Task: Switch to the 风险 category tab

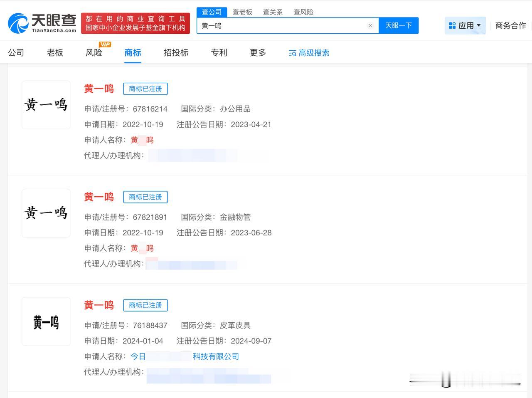Action: click(x=94, y=52)
